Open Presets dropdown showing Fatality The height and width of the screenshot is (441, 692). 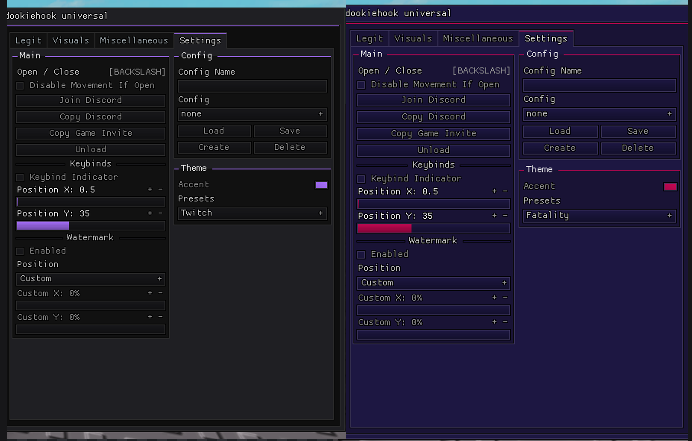(599, 216)
